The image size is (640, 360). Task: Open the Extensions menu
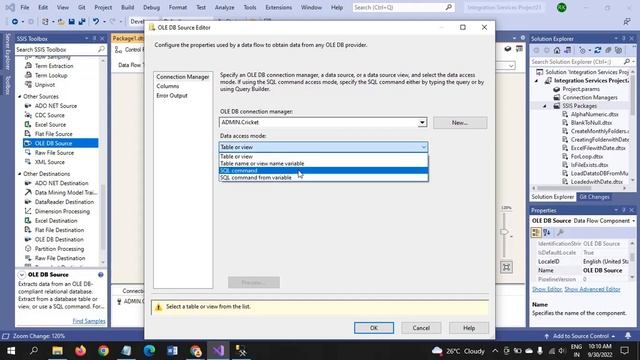pos(279,7)
